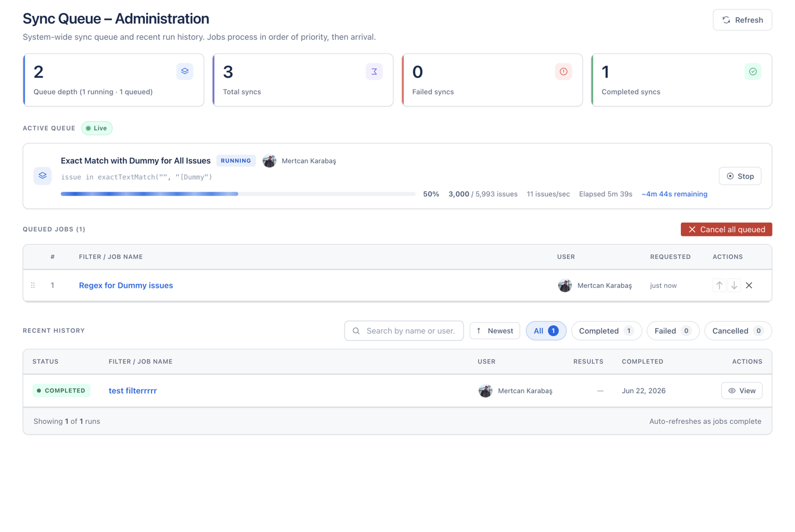Toggle the Newest sort order button
Viewport: 795px width, 532px height.
pyautogui.click(x=495, y=331)
